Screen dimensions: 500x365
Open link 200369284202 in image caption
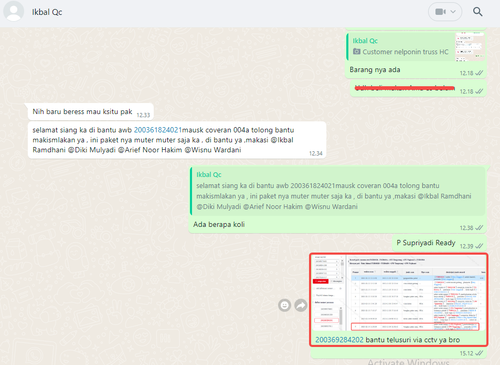[x=339, y=340]
